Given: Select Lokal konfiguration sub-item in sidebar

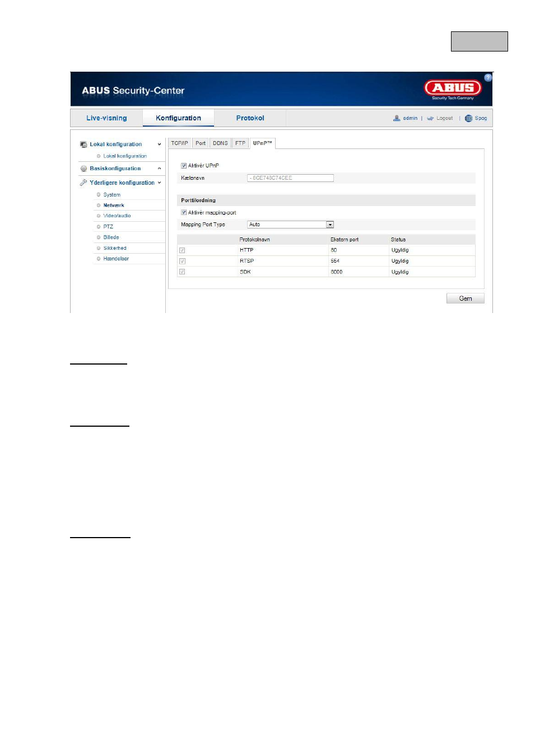Looking at the screenshot, I should tap(125, 156).
